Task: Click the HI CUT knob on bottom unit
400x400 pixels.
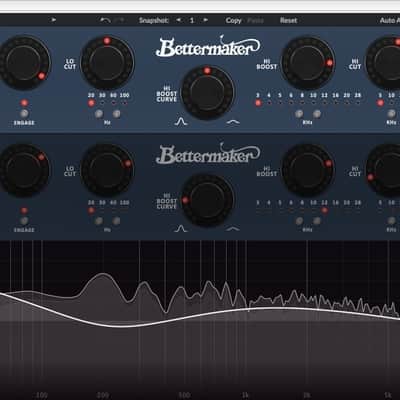Action: coord(383,170)
